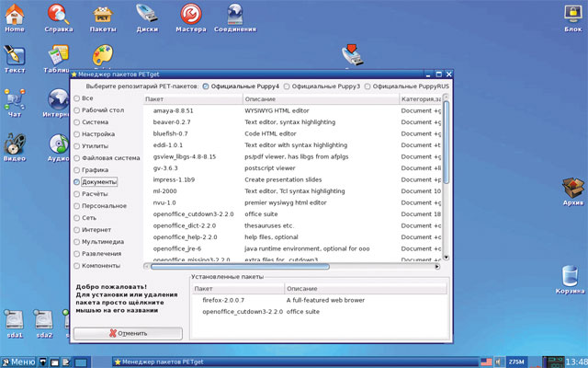The height and width of the screenshot is (368, 588).
Task: Click the Отменить cancel button
Action: (128, 333)
